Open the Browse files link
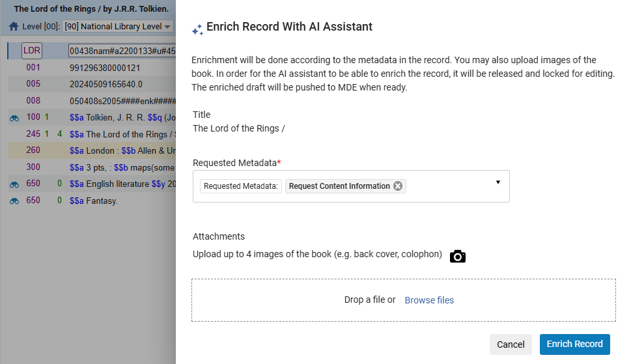 click(x=429, y=300)
